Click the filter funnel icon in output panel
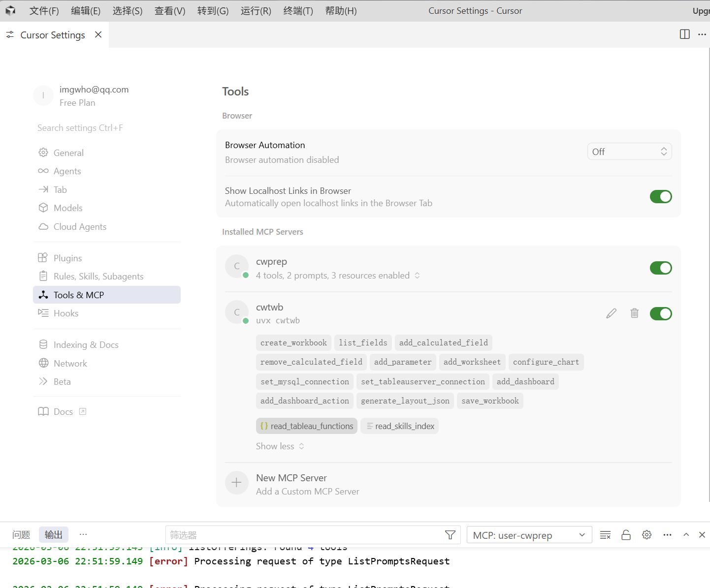This screenshot has height=588, width=710. 450,535
